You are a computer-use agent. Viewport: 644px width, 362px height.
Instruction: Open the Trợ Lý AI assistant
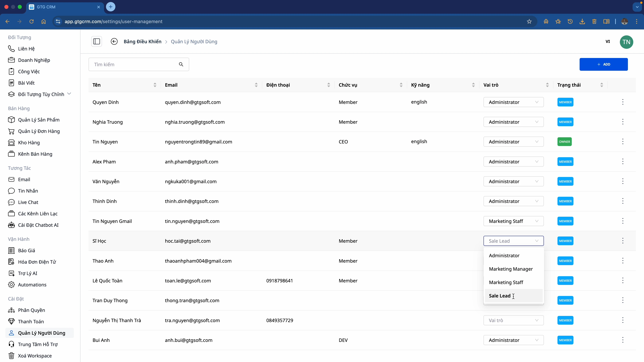coord(28,273)
